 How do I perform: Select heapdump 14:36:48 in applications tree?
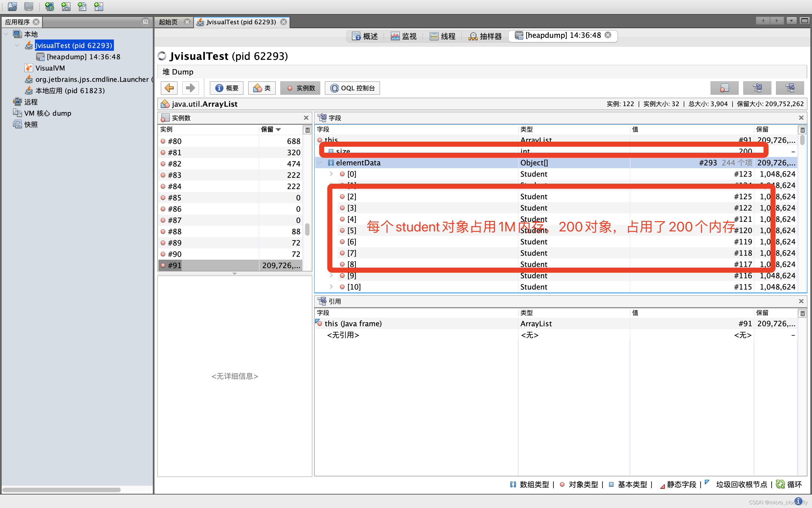click(78, 57)
